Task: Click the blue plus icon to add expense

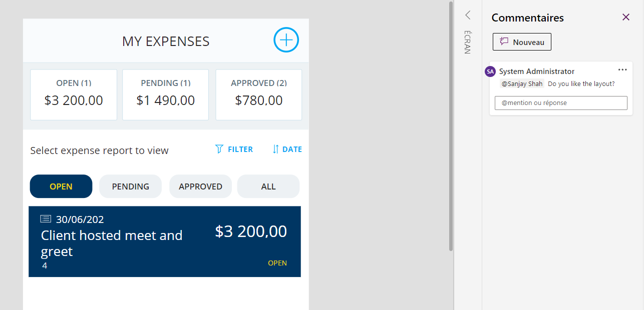Action: [x=286, y=40]
